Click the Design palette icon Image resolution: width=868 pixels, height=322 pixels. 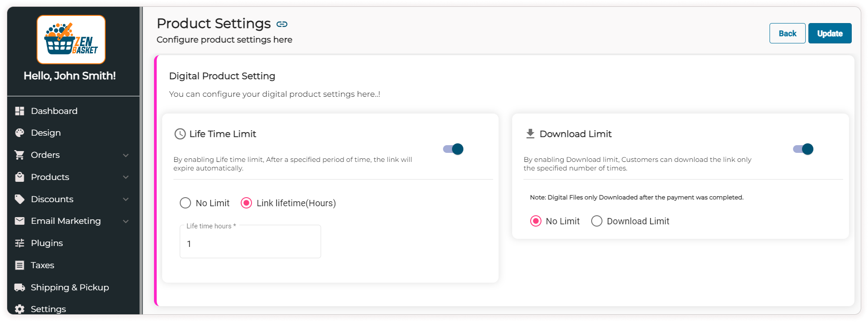pyautogui.click(x=19, y=133)
